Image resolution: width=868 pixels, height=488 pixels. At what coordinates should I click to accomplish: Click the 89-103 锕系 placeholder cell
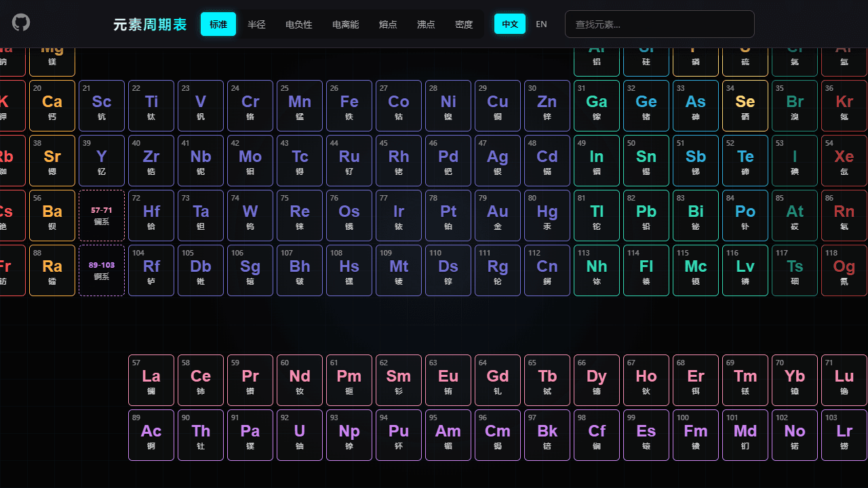[102, 270]
